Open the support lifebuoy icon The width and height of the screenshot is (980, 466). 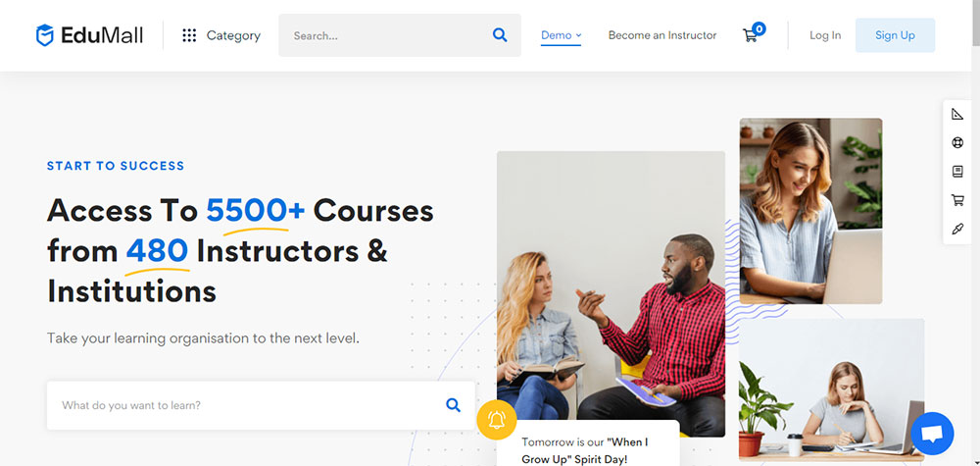pyautogui.click(x=956, y=142)
